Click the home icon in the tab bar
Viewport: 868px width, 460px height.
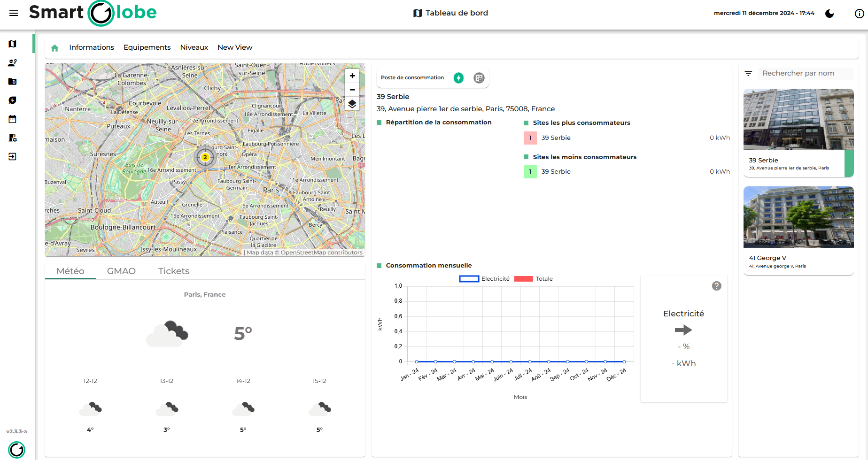coord(54,48)
